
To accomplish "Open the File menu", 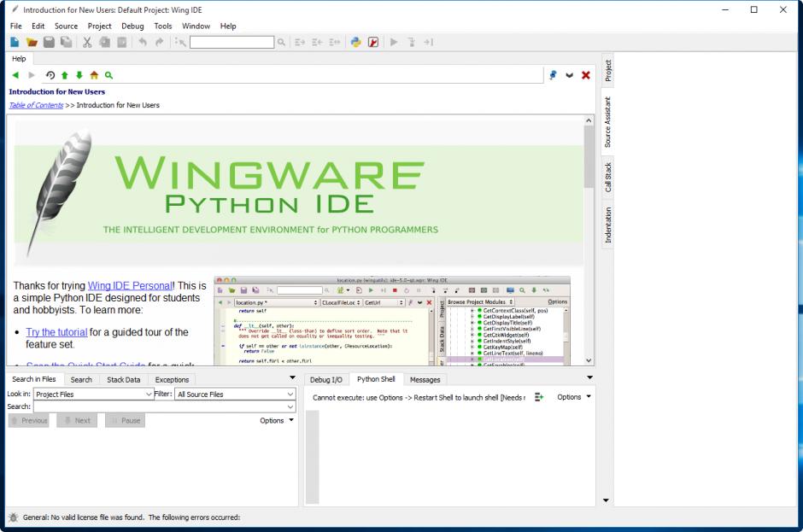I will tap(16, 26).
